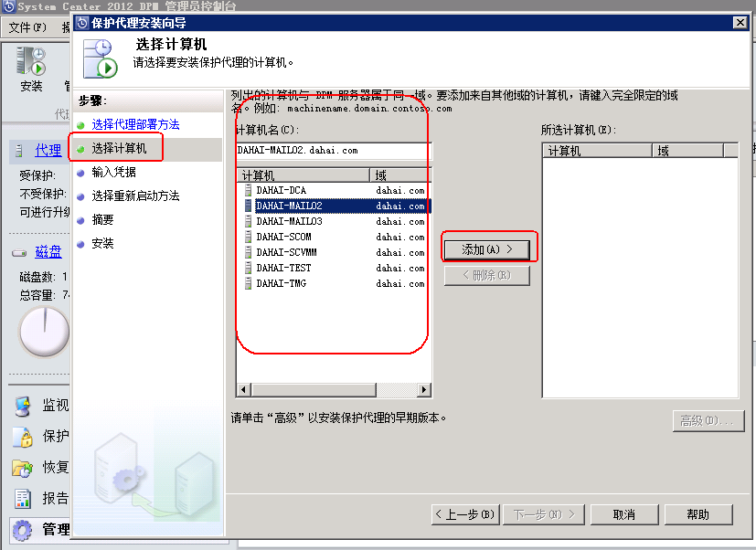Select DAHAI-SCOM in the computer list

click(x=334, y=237)
